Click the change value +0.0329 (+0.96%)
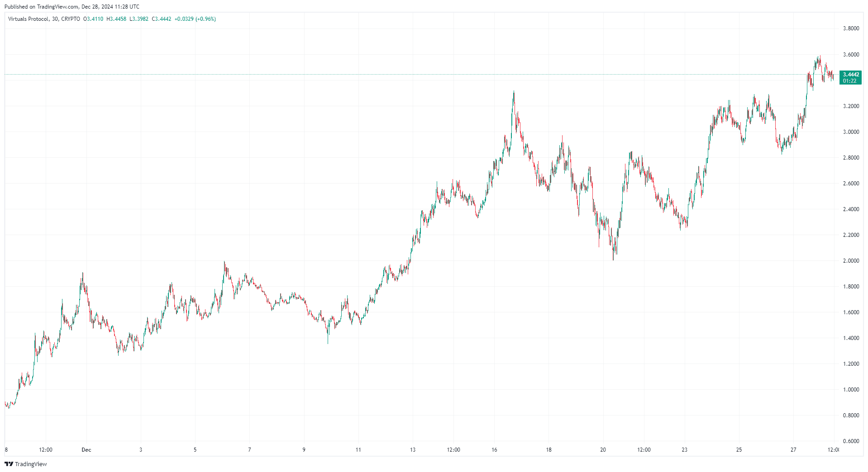 (195, 19)
